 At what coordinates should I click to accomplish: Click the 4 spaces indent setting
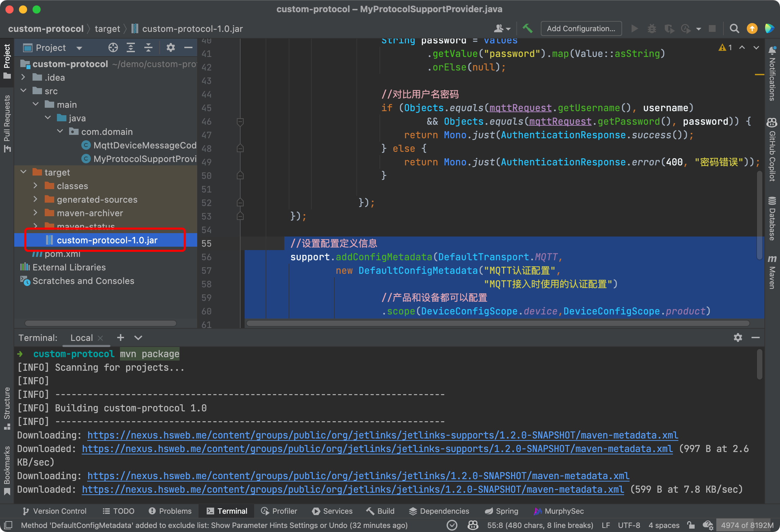pos(664,525)
